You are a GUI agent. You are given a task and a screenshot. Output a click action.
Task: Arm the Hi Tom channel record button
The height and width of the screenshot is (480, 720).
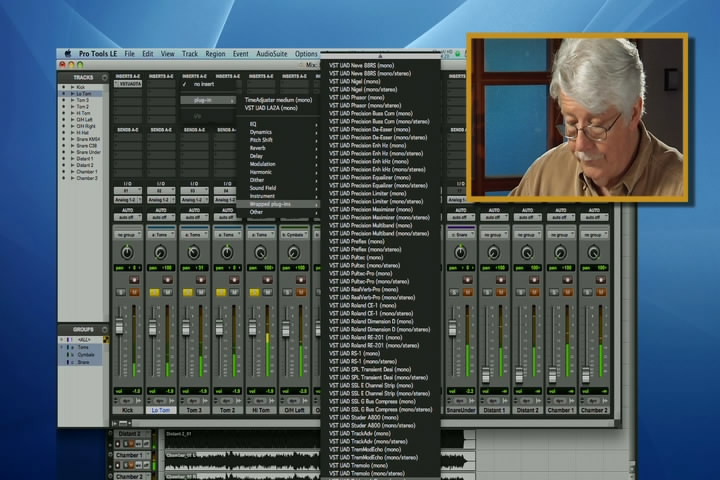pos(267,279)
